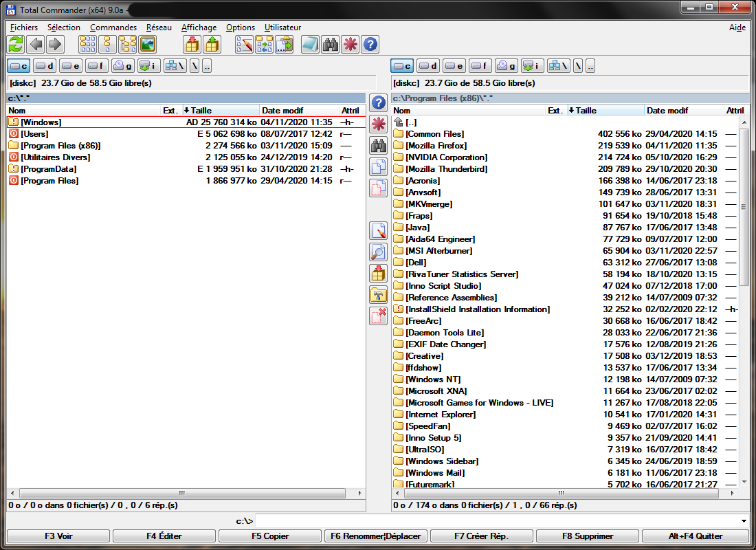The image size is (756, 550).
Task: Go forward with the right arrow icon
Action: point(56,45)
